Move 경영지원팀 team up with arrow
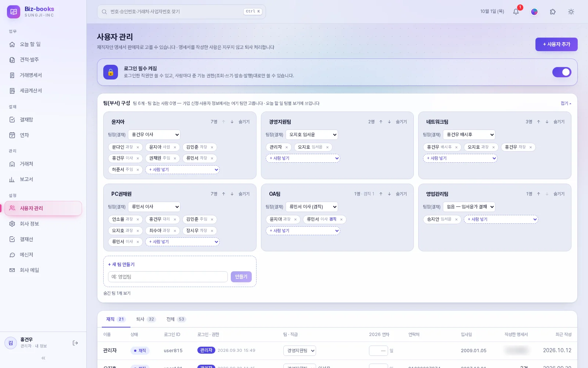Viewport: 588px width, 368px height. click(x=381, y=122)
